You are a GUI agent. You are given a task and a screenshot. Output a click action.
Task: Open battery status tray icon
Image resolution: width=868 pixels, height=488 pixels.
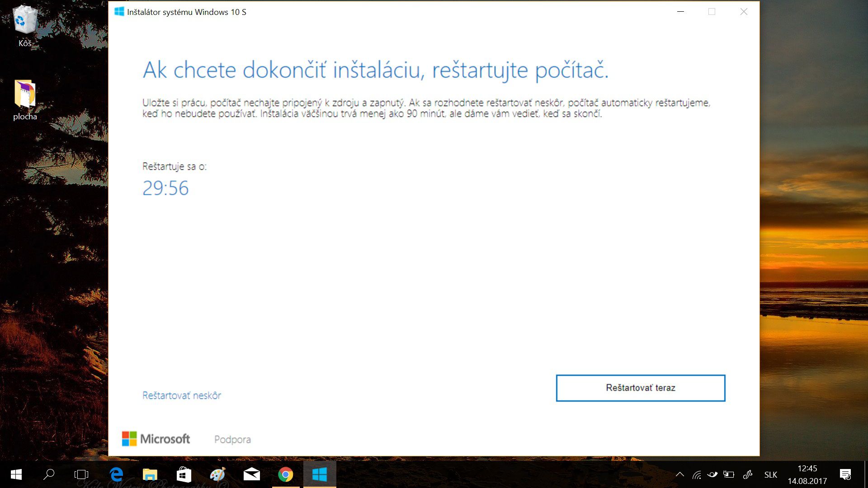coord(728,474)
